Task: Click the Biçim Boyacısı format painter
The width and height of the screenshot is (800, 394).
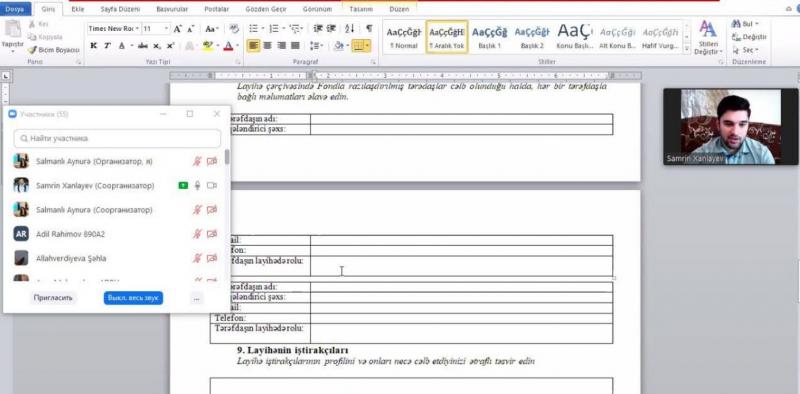Action: pyautogui.click(x=54, y=50)
